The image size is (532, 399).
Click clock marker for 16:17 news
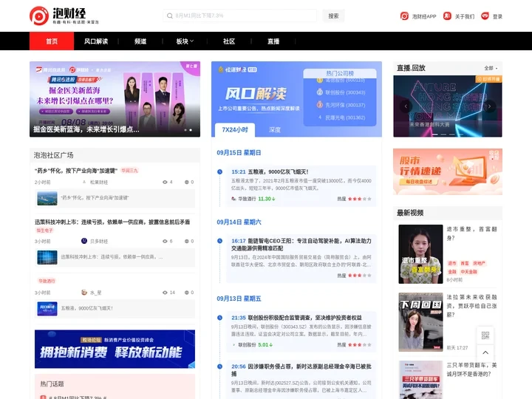(220, 241)
